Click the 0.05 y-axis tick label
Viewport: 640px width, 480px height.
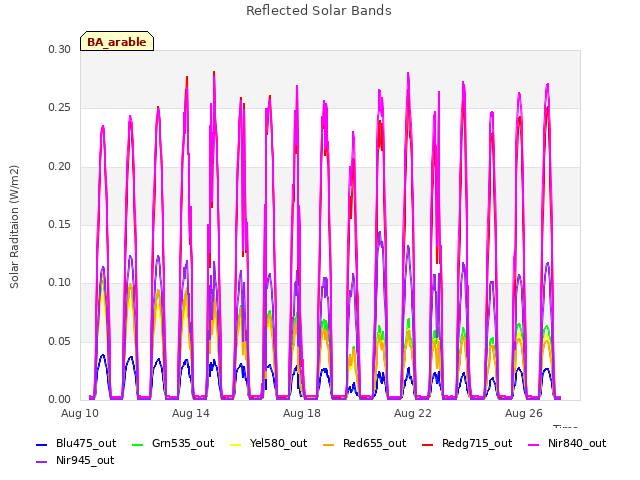coord(60,341)
